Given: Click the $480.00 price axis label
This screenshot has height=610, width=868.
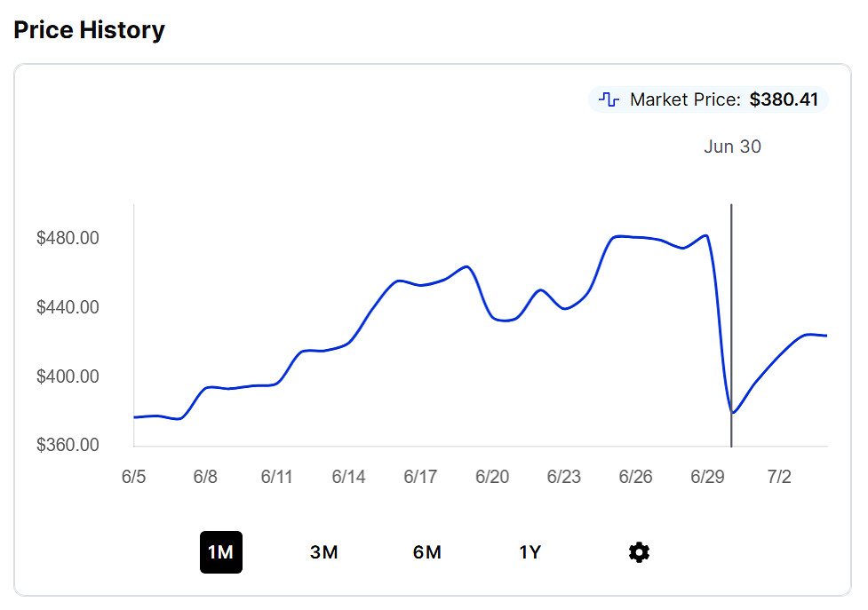Looking at the screenshot, I should coord(68,238).
